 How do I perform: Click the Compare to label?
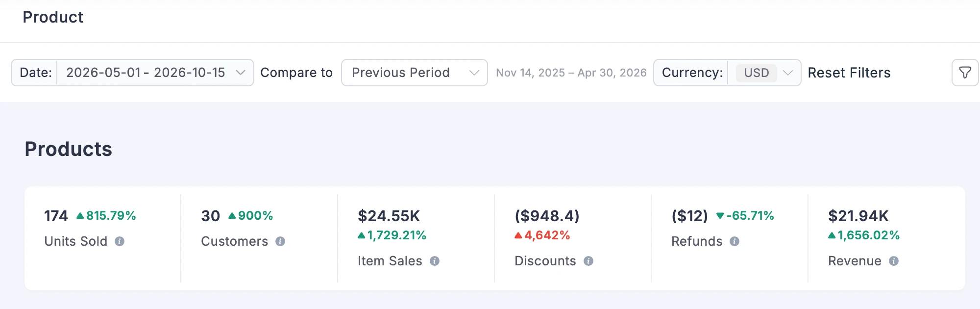click(296, 73)
